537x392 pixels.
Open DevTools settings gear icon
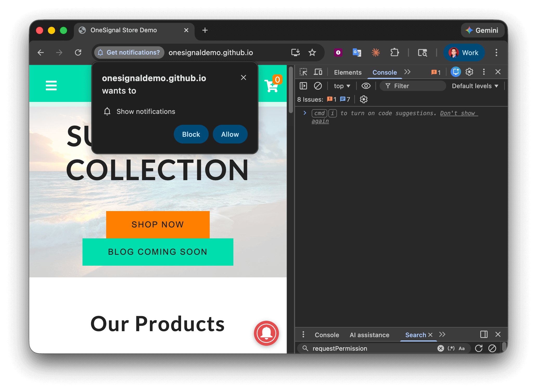(x=469, y=72)
